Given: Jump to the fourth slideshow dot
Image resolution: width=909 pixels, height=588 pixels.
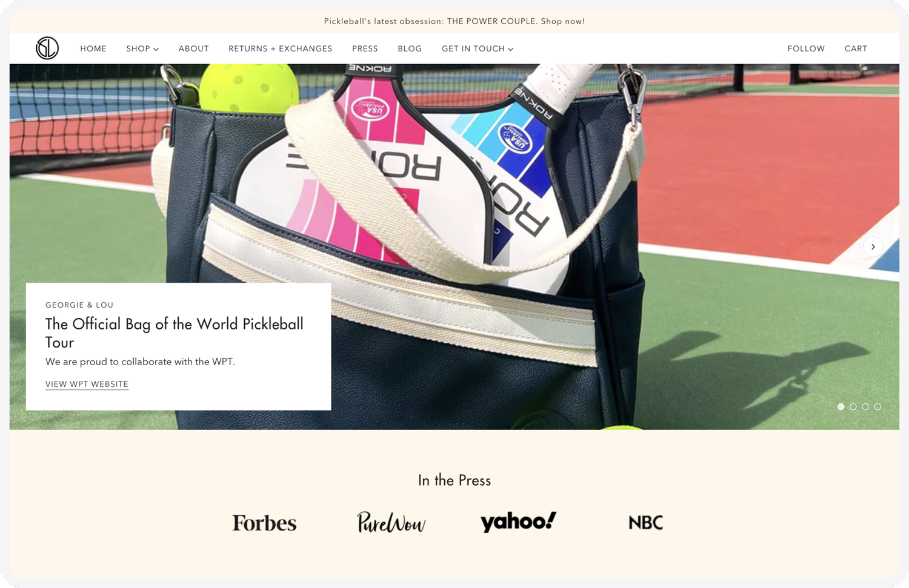Looking at the screenshot, I should pos(877,406).
